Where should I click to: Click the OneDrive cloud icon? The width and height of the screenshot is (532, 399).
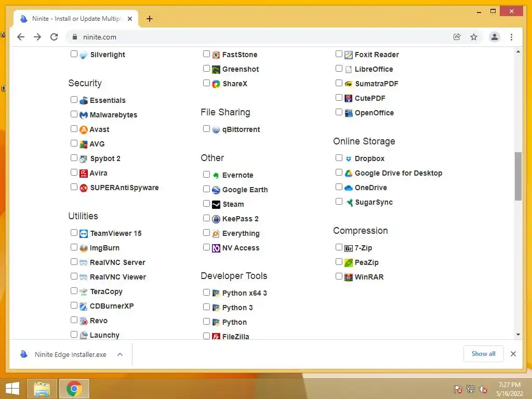349,188
